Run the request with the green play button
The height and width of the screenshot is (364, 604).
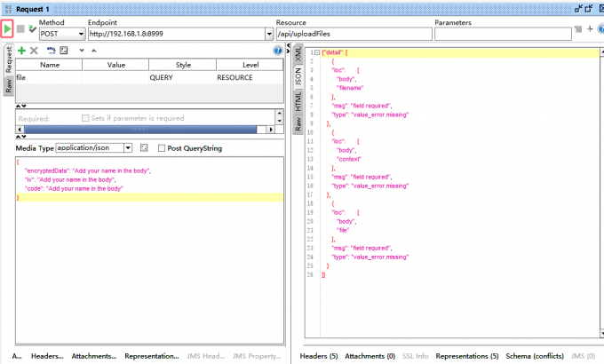pos(7,29)
